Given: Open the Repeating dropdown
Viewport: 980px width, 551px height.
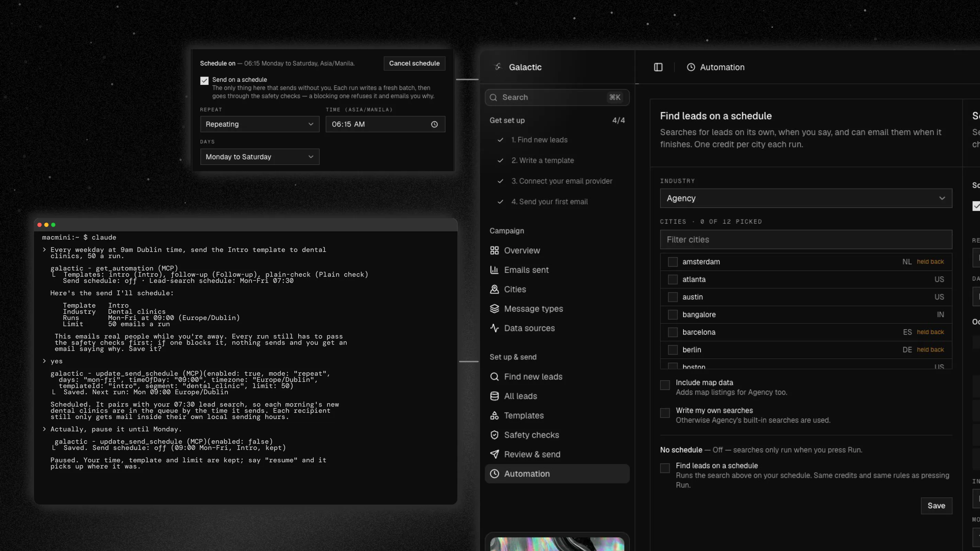Looking at the screenshot, I should (x=259, y=124).
